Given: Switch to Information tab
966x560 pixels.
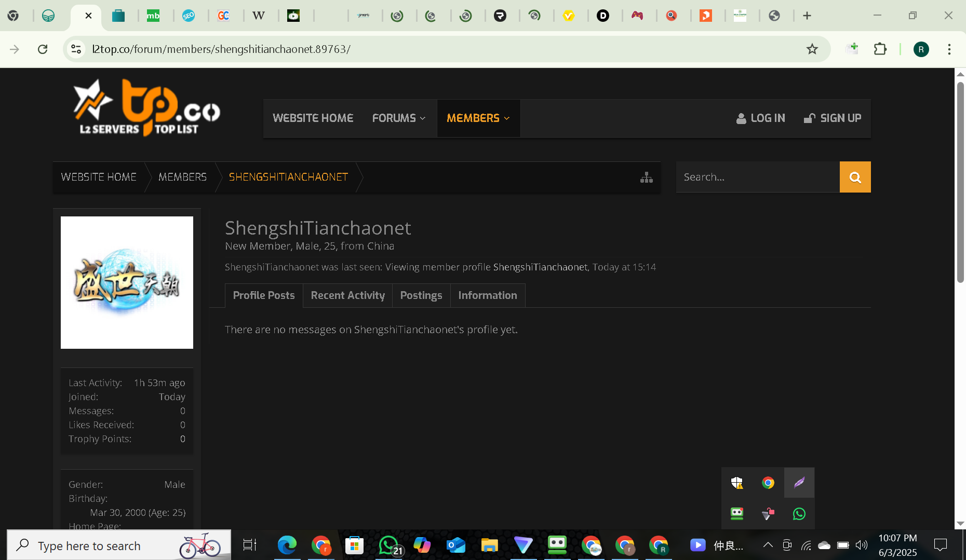Looking at the screenshot, I should tap(488, 295).
